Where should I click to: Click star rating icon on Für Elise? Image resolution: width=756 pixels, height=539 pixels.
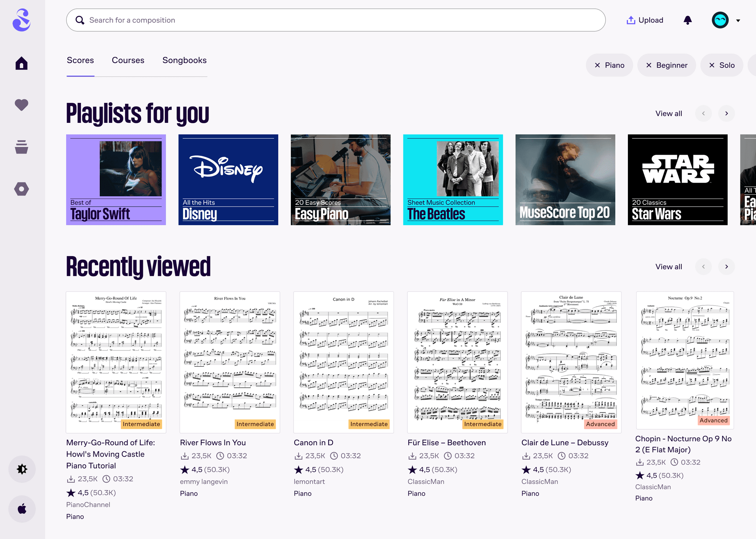coord(412,470)
